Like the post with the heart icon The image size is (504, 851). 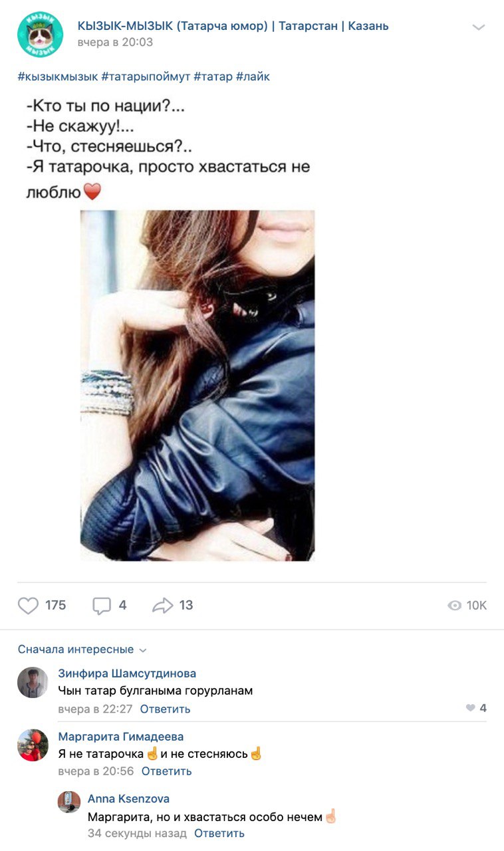(28, 605)
